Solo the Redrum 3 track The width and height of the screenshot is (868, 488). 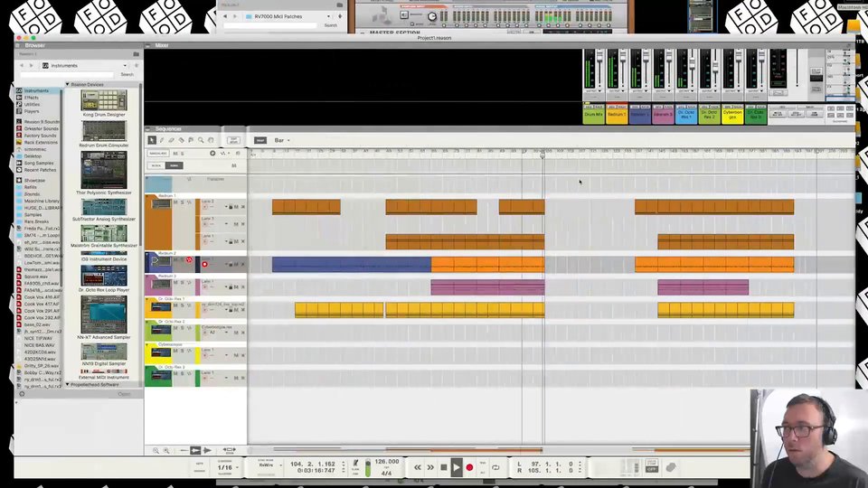182,282
